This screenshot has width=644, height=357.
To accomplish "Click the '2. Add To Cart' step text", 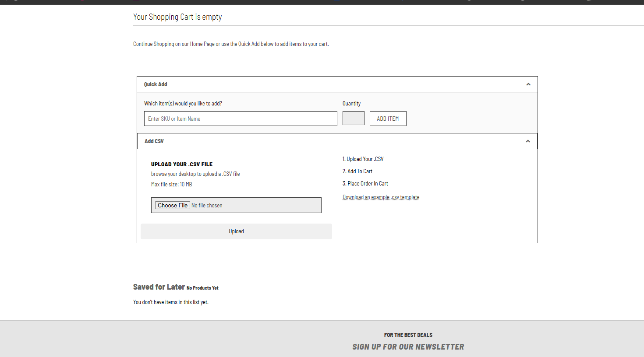I will click(x=357, y=171).
